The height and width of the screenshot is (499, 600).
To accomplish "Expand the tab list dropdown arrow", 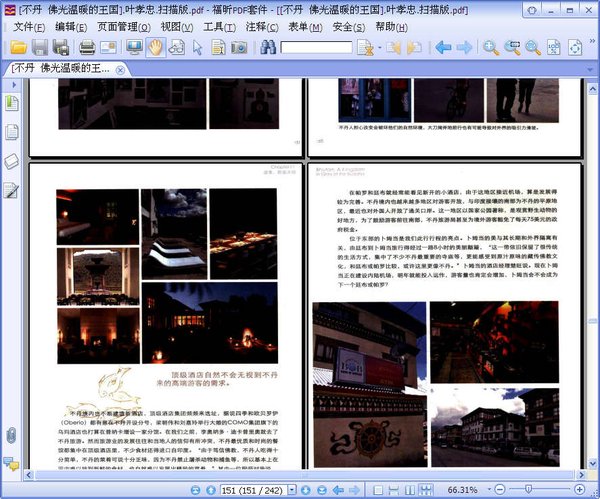I will click(x=591, y=70).
